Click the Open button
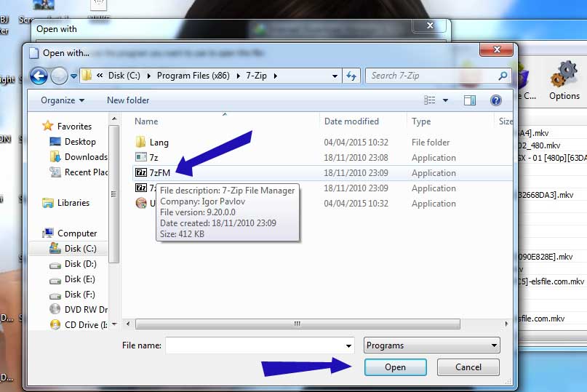This screenshot has height=392, width=587. point(395,367)
